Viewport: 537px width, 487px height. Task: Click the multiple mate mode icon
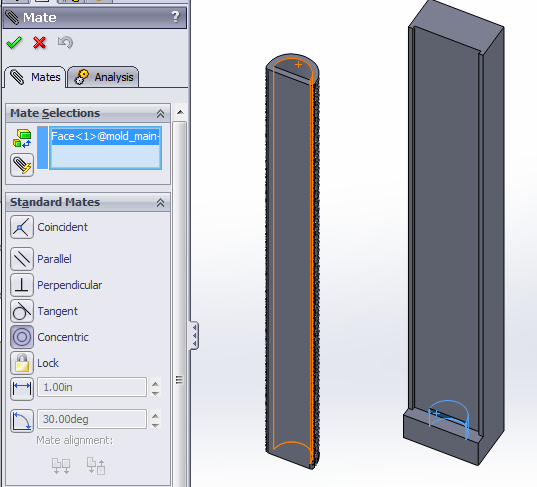tap(22, 165)
